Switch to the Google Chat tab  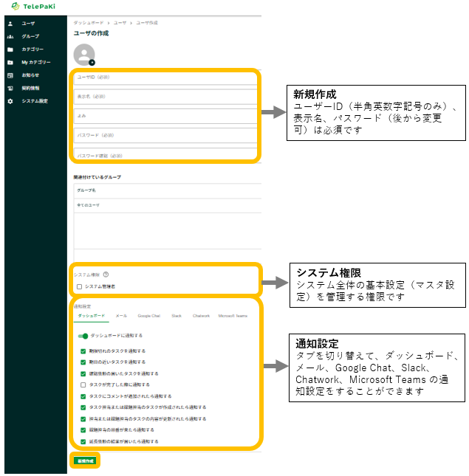point(148,316)
